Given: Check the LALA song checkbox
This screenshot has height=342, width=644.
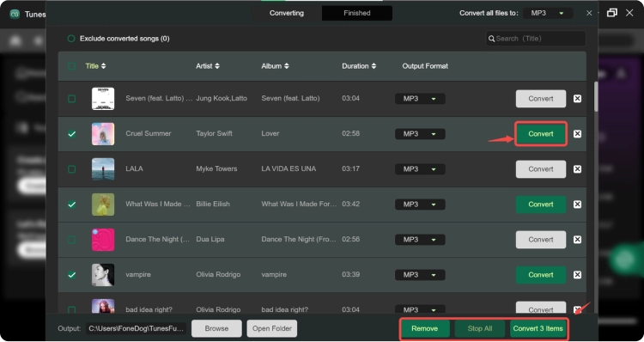Looking at the screenshot, I should (x=72, y=169).
